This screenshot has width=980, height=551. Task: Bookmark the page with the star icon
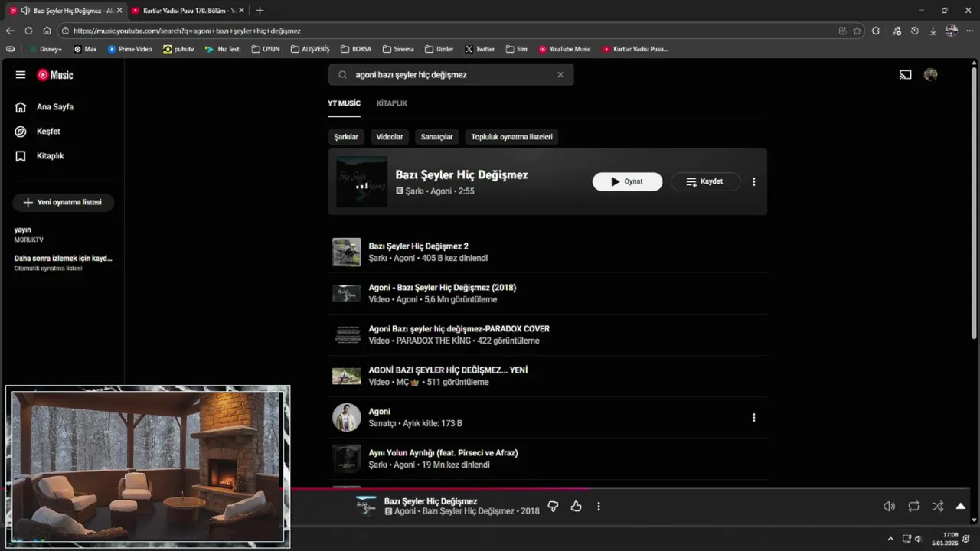(x=857, y=31)
